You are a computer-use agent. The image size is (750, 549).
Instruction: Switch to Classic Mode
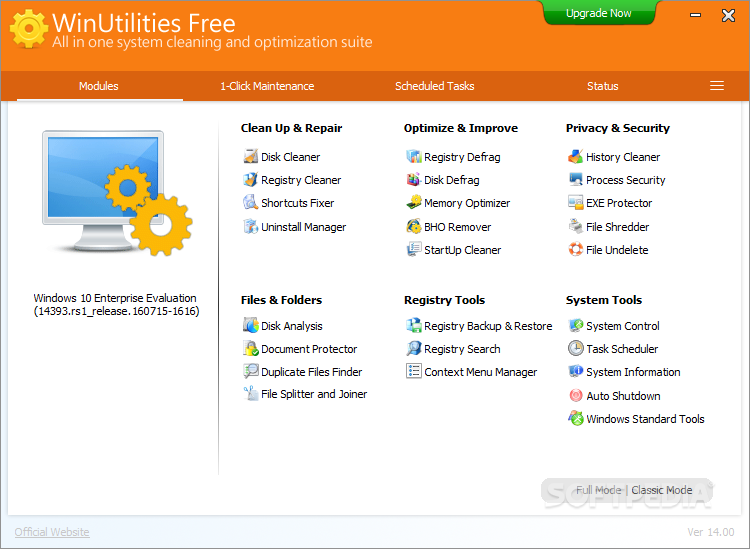[662, 490]
